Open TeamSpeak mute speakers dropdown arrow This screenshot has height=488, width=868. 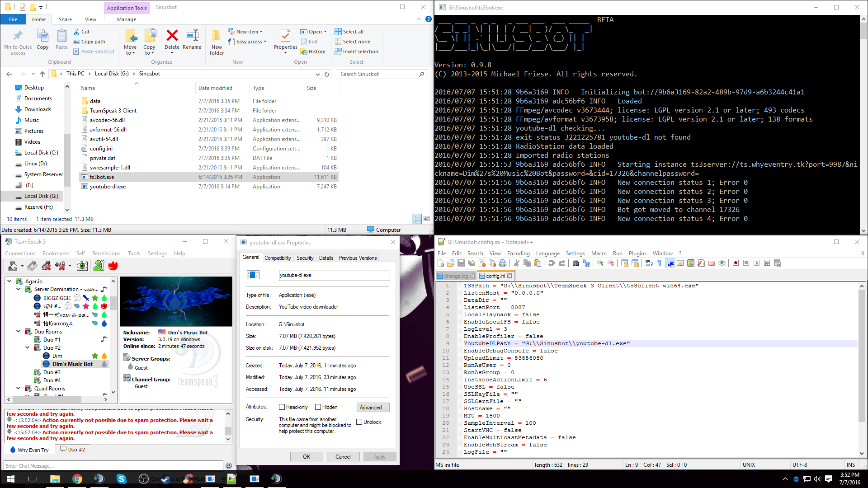tap(70, 266)
